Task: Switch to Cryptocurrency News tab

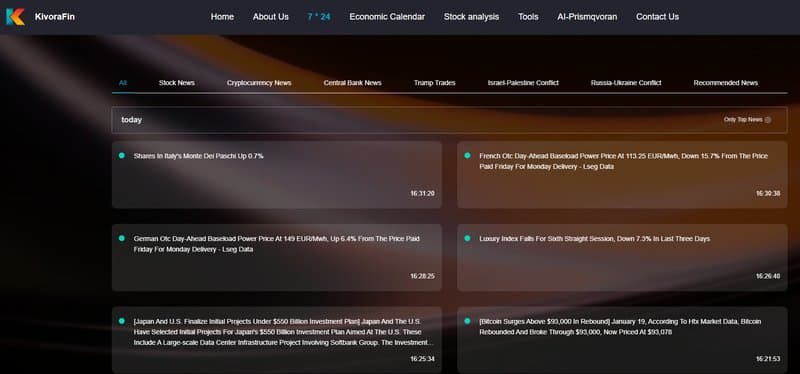Action: (259, 83)
